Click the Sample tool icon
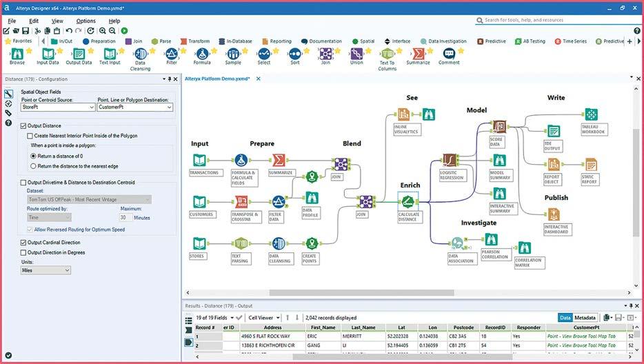Image resolution: width=644 pixels, height=364 pixels. coord(233,53)
